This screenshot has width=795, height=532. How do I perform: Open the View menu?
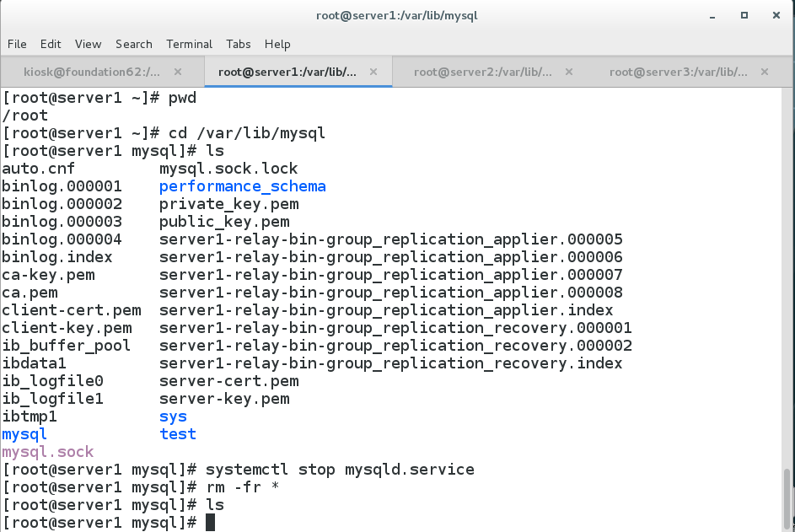click(x=88, y=44)
